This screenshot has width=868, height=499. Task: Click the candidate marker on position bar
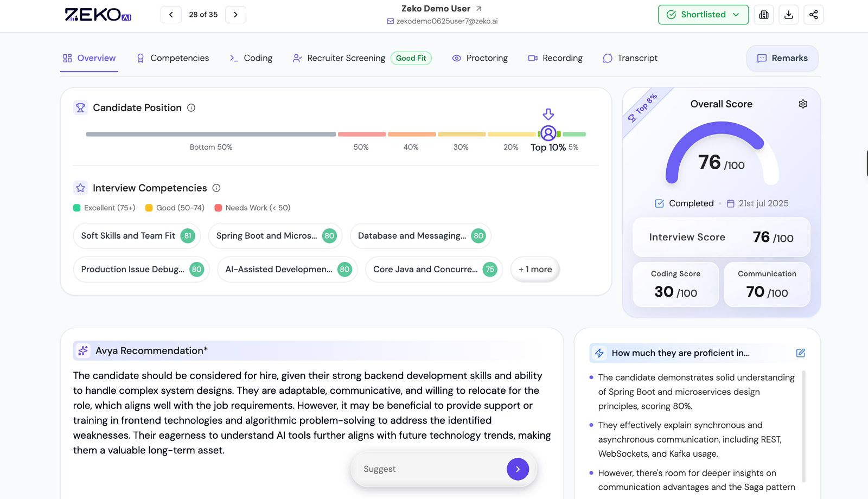[548, 133]
